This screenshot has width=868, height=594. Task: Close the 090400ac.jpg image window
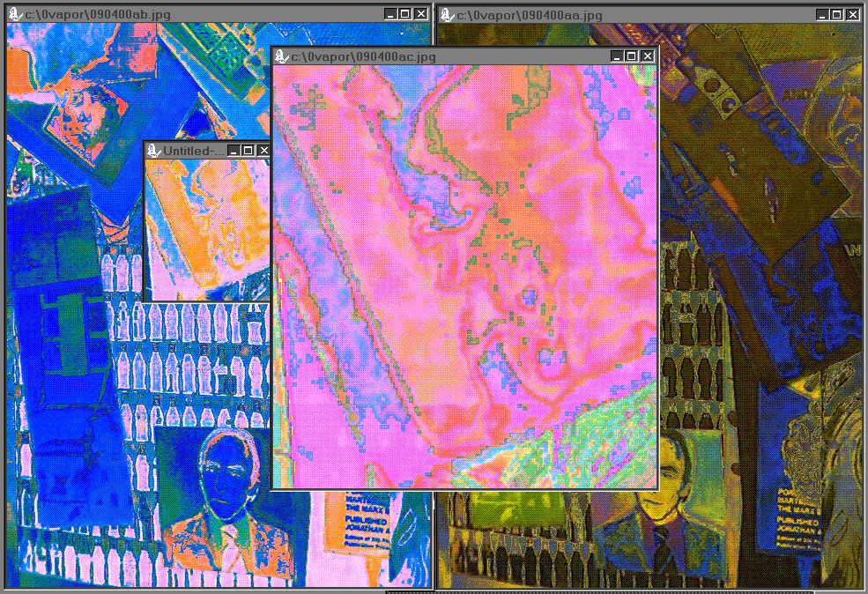click(x=648, y=56)
